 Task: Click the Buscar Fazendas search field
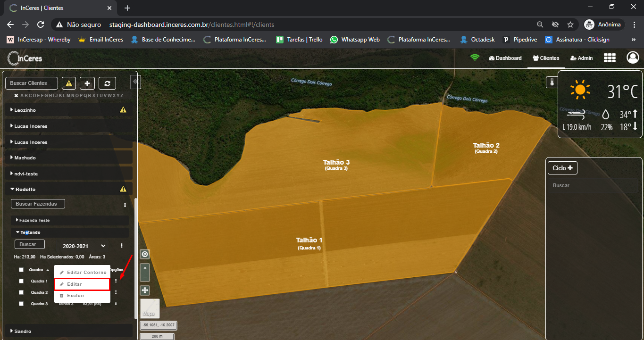point(38,204)
